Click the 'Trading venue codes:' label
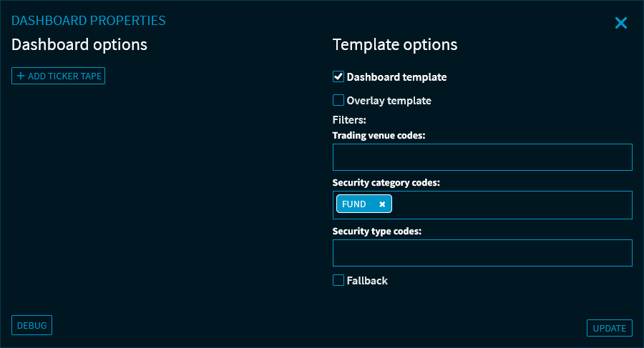Viewport: 644px width, 348px height. coord(379,135)
